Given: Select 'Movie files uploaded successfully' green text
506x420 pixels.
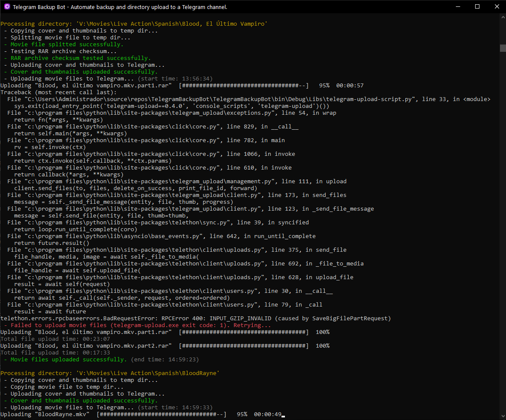Looking at the screenshot, I should coord(64,359).
